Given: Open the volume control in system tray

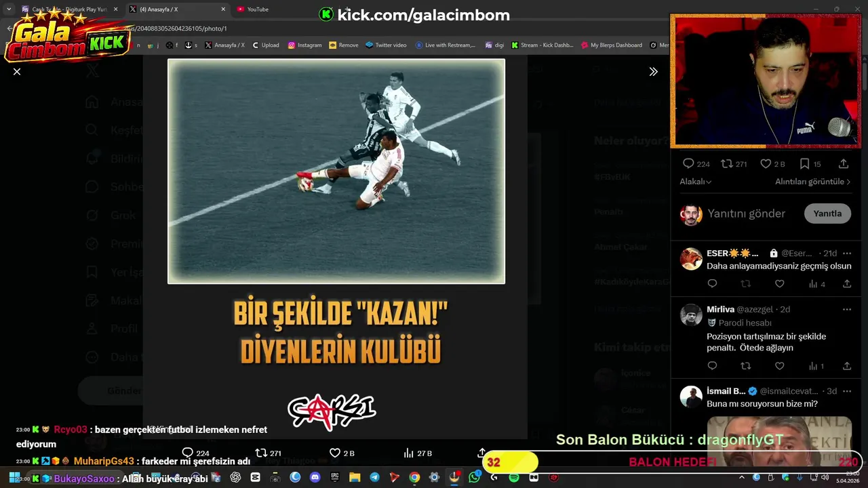Looking at the screenshot, I should (825, 477).
